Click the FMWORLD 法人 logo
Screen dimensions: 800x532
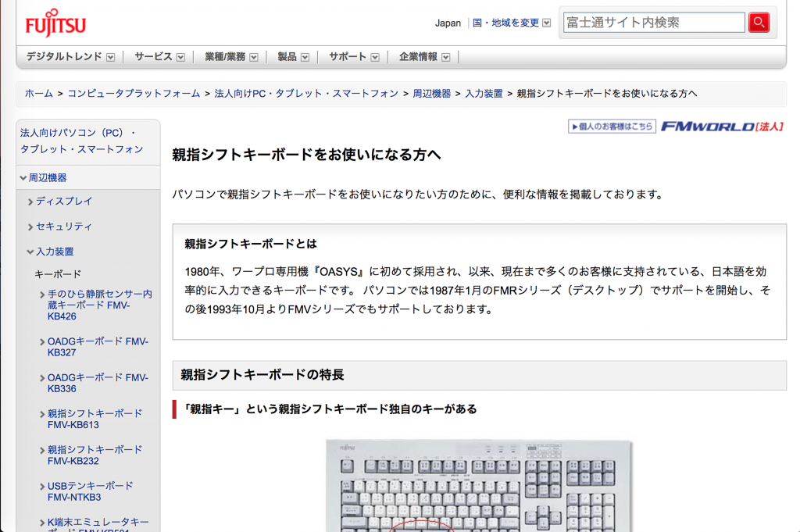click(722, 126)
